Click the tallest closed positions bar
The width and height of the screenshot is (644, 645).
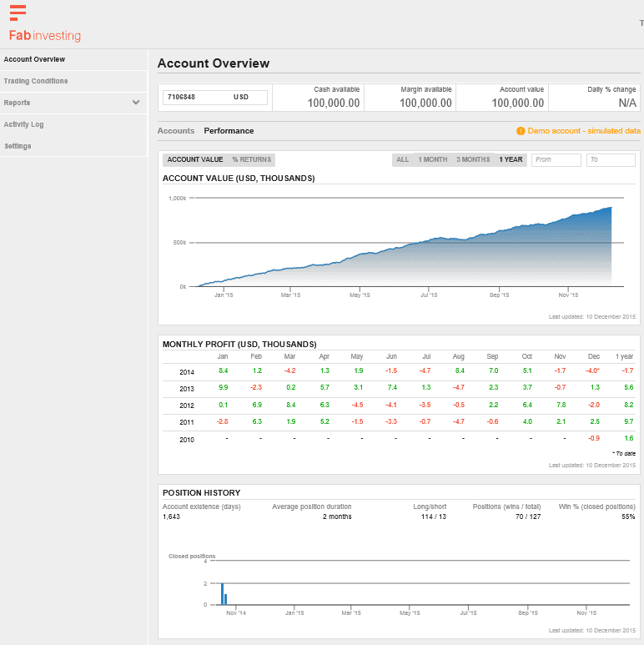pos(222,593)
